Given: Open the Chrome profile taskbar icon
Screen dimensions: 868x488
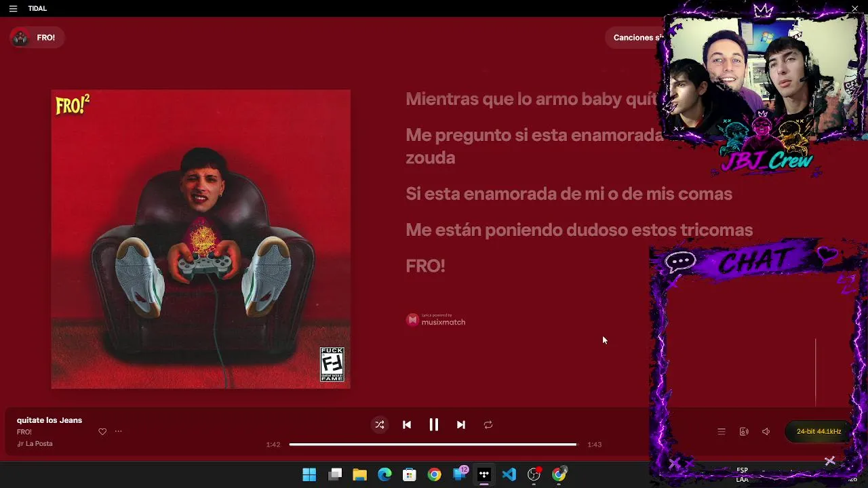Looking at the screenshot, I should (559, 474).
